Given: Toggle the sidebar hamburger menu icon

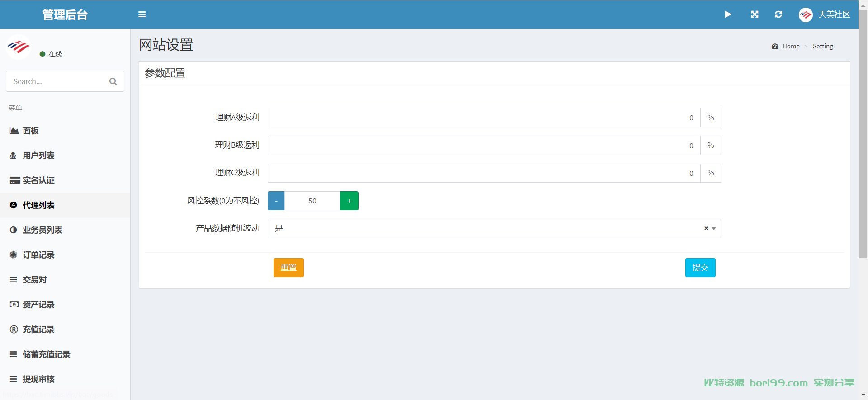Looking at the screenshot, I should point(142,14).
